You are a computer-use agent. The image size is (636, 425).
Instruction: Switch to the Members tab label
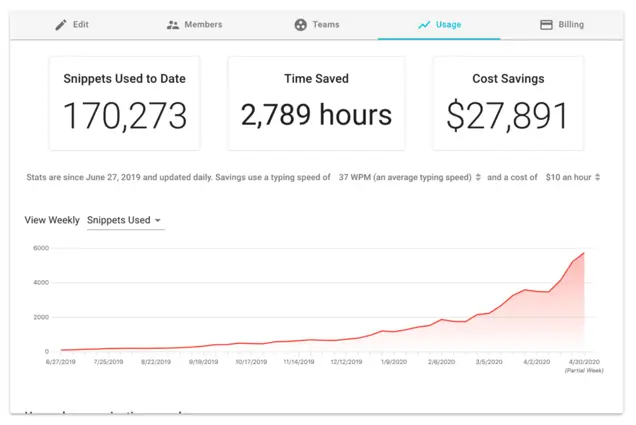click(x=203, y=25)
